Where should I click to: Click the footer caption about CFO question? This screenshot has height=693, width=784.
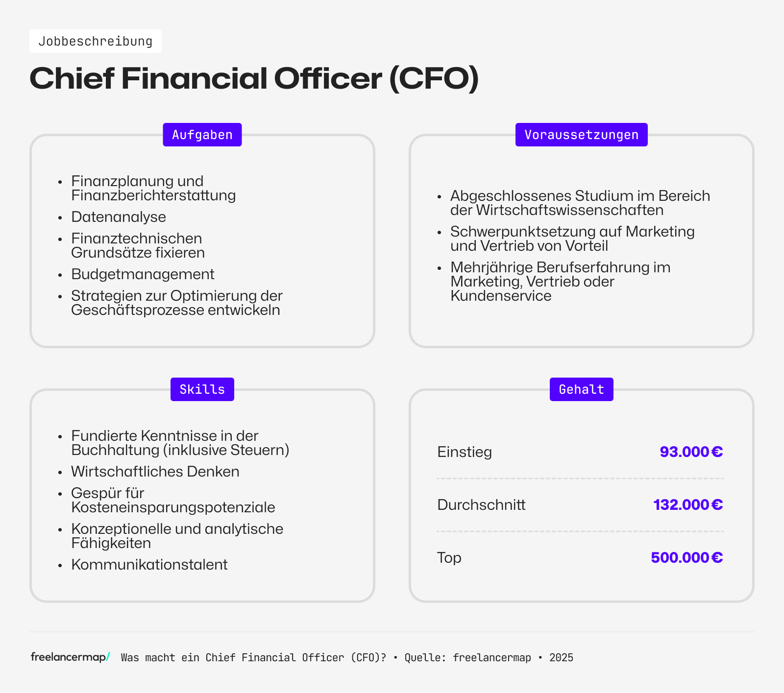point(347,658)
